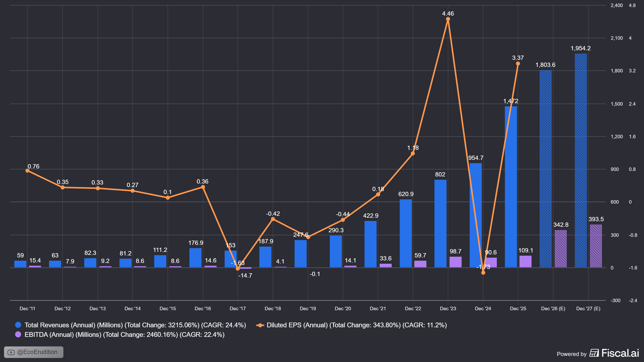644x362 pixels.
Task: Click the "0.76" EPS value label
Action: 33,166
